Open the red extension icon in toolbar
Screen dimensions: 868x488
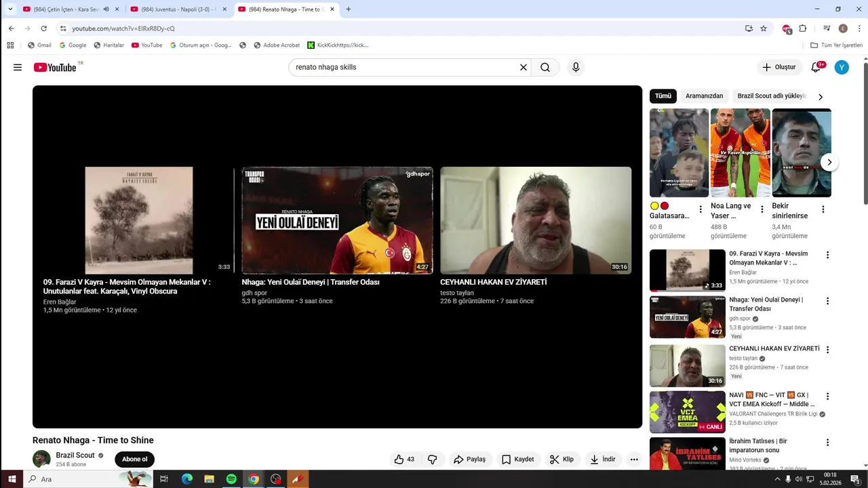coord(787,28)
